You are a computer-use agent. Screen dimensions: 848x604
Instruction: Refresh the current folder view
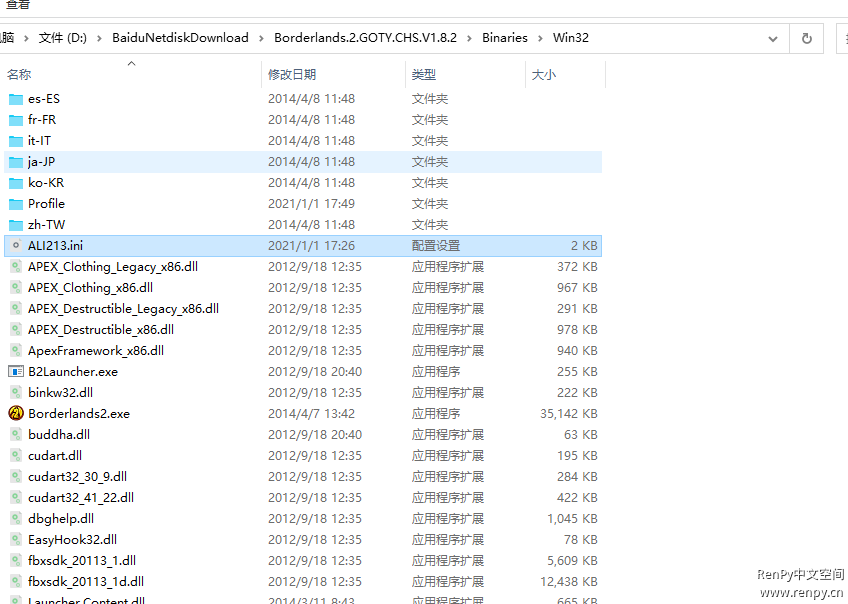806,38
